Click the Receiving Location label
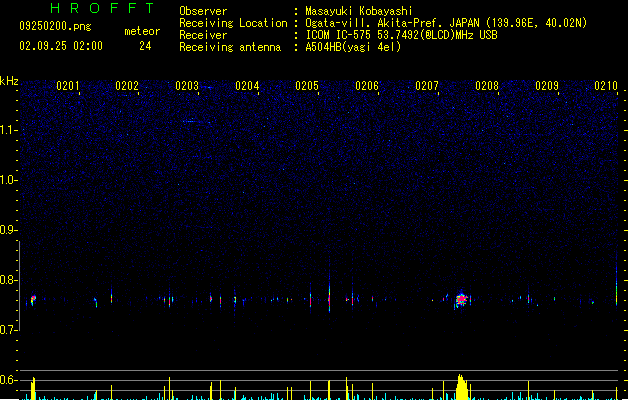This screenshot has width=629, height=400. click(233, 23)
